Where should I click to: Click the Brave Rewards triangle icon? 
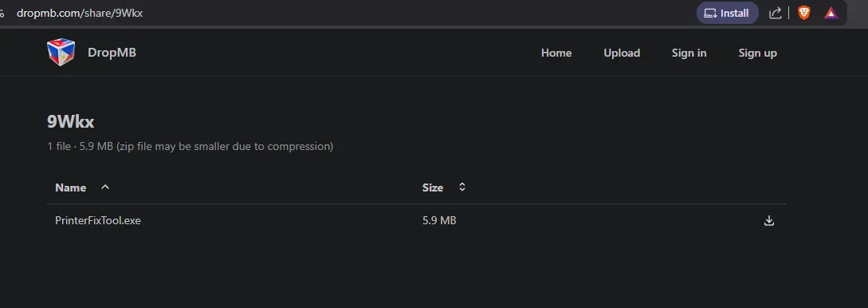(831, 14)
